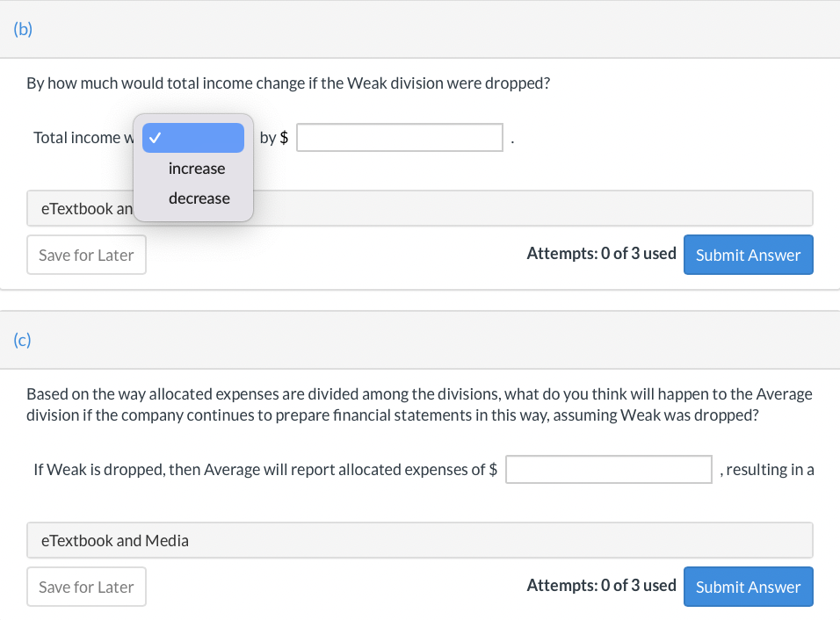840x620 pixels.
Task: Click the checkmark icon in the dropdown
Action: coord(154,138)
